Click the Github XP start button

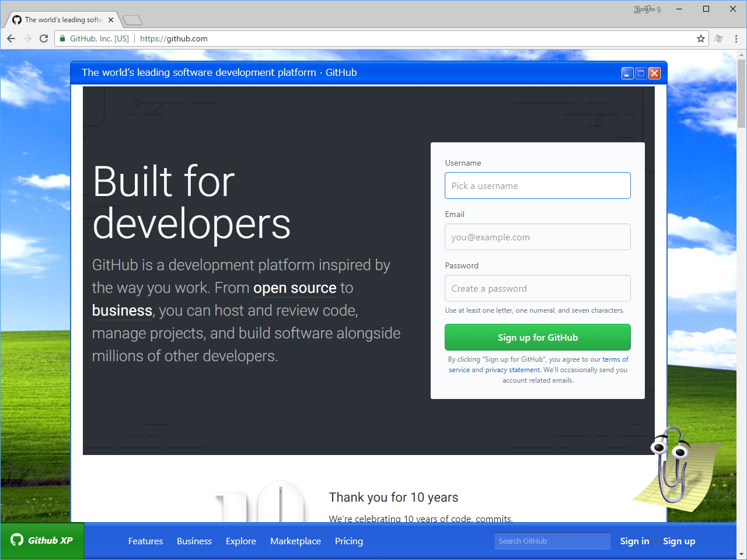pyautogui.click(x=42, y=541)
